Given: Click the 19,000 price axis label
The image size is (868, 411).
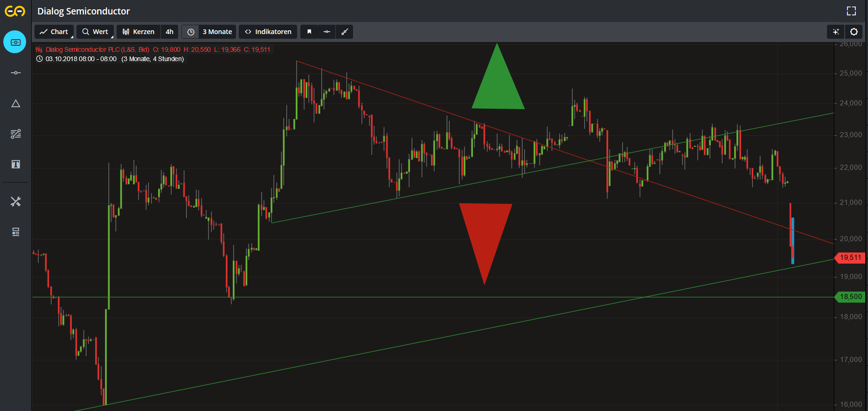Looking at the screenshot, I should tap(851, 277).
